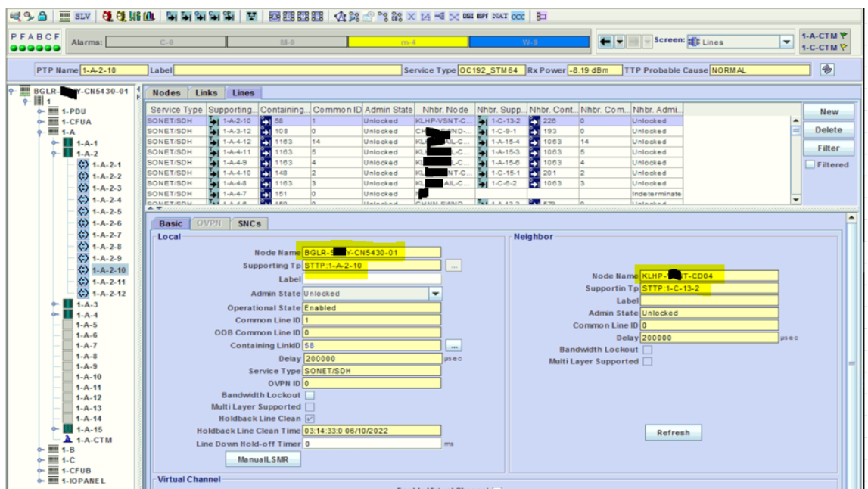The width and height of the screenshot is (868, 489).
Task: Open the Admin State dropdown in Local section
Action: click(x=435, y=294)
